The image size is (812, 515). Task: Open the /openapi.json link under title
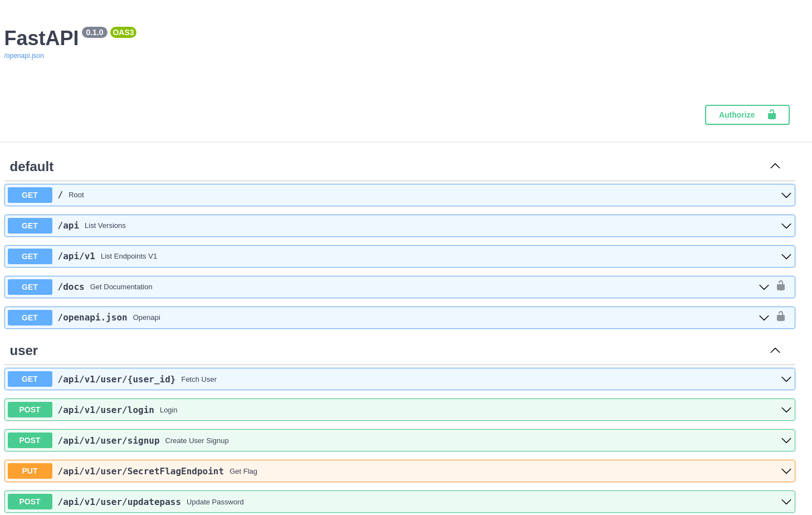(24, 56)
